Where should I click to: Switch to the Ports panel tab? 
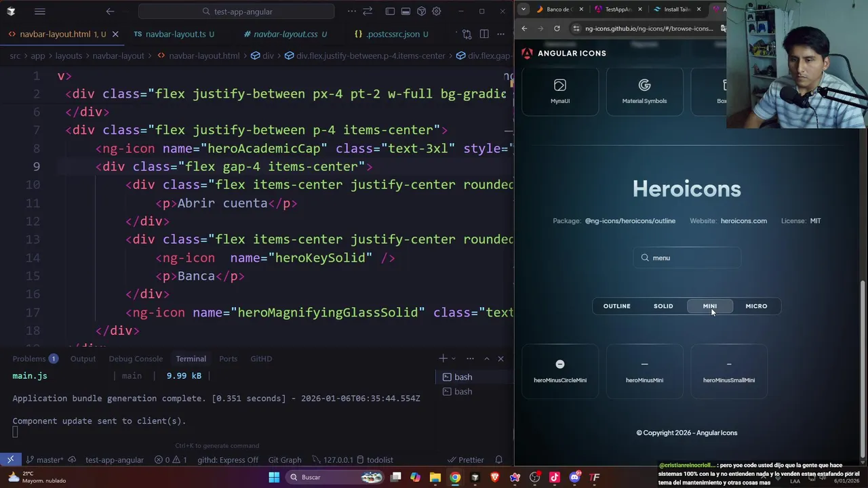coord(228,359)
